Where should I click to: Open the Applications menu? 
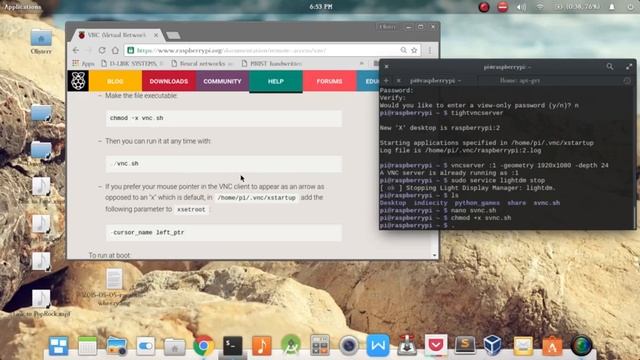coord(22,7)
